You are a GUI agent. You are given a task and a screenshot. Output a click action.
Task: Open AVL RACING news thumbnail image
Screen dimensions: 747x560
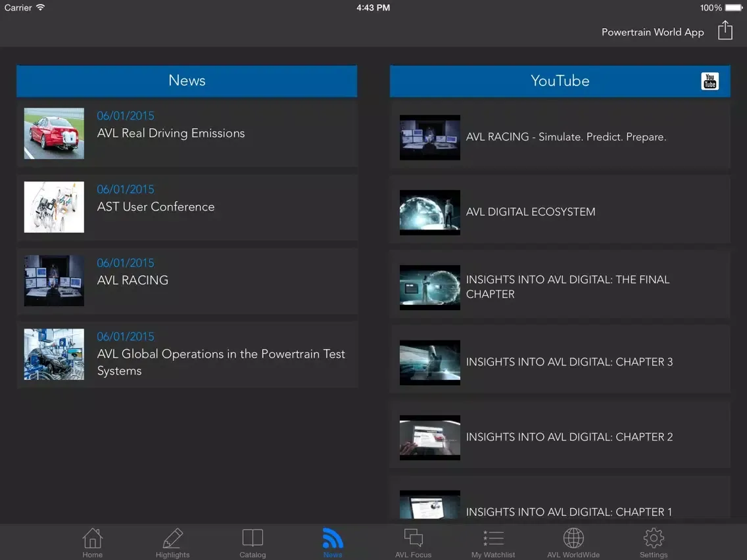pos(54,281)
